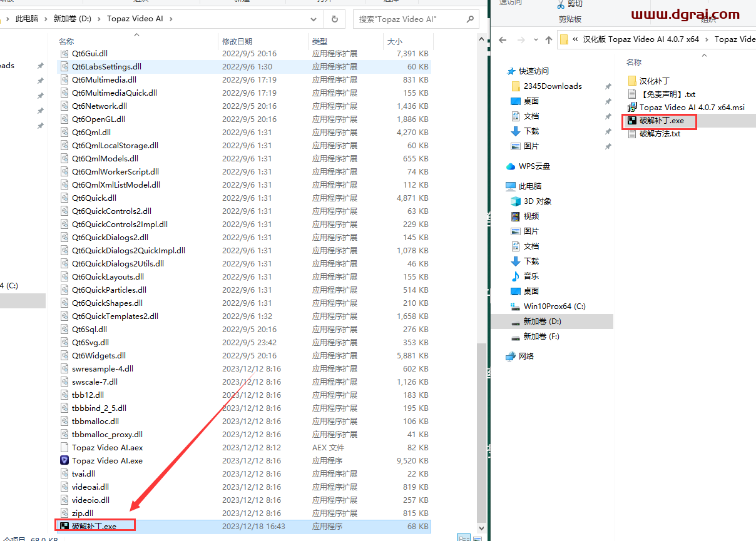Click the search magnifier icon in the left window
The height and width of the screenshot is (541, 756).
(470, 19)
